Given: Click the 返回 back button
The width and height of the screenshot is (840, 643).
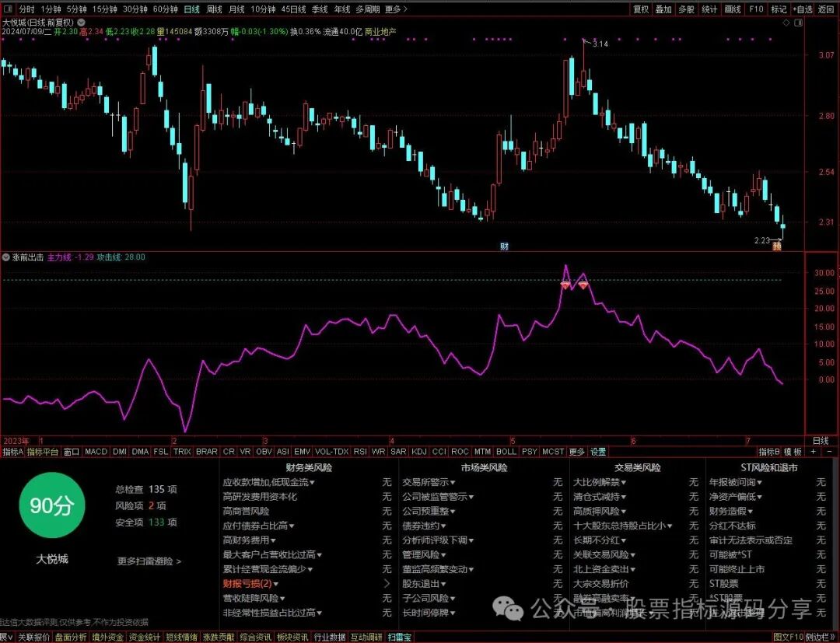Looking at the screenshot, I should click(x=826, y=9).
